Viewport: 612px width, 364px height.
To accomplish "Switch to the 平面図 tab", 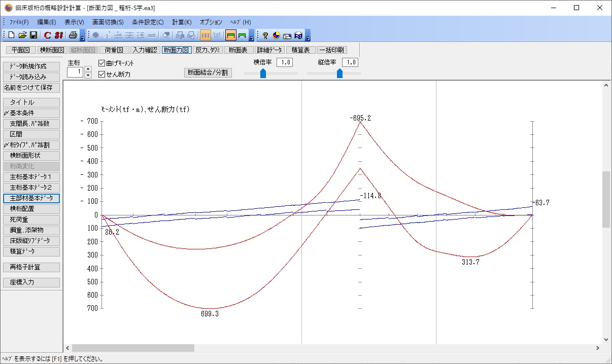I will pyautogui.click(x=21, y=50).
